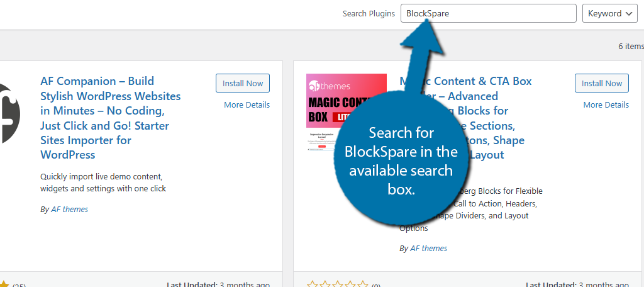
Task: Click the 6 items results count
Action: 630,47
